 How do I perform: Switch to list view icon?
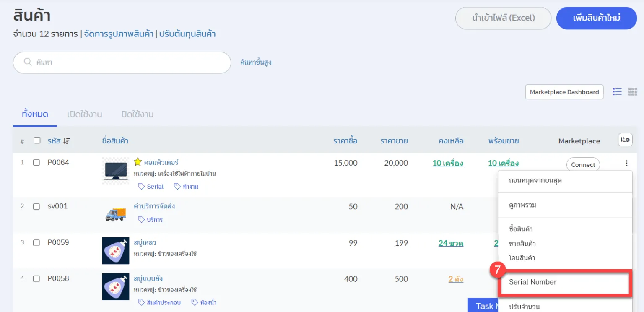pos(617,92)
